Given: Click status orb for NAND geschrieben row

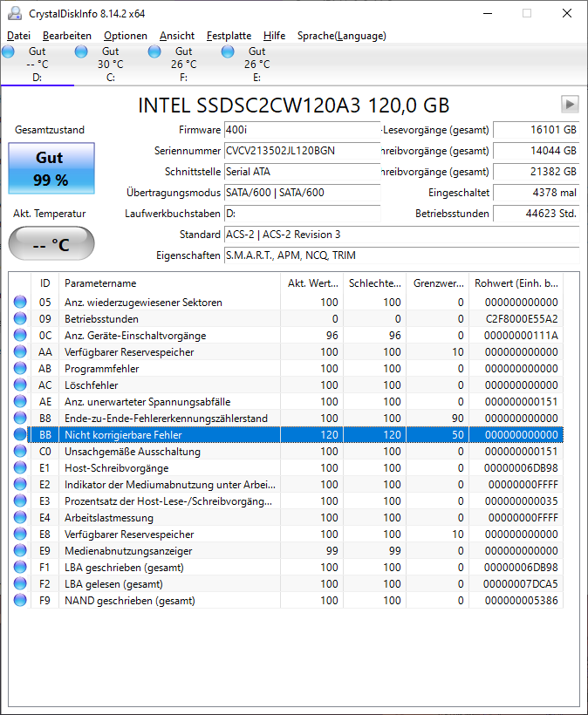Looking at the screenshot, I should coord(20,600).
